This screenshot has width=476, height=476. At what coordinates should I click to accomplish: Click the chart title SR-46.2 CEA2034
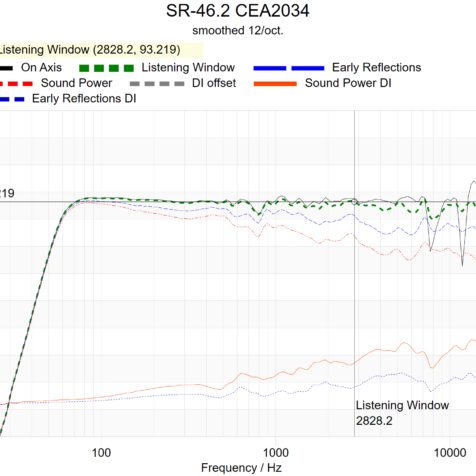point(238,11)
